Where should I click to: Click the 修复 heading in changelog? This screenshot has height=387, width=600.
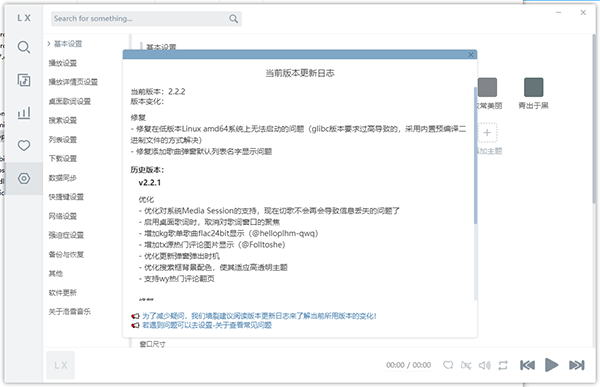coord(138,118)
